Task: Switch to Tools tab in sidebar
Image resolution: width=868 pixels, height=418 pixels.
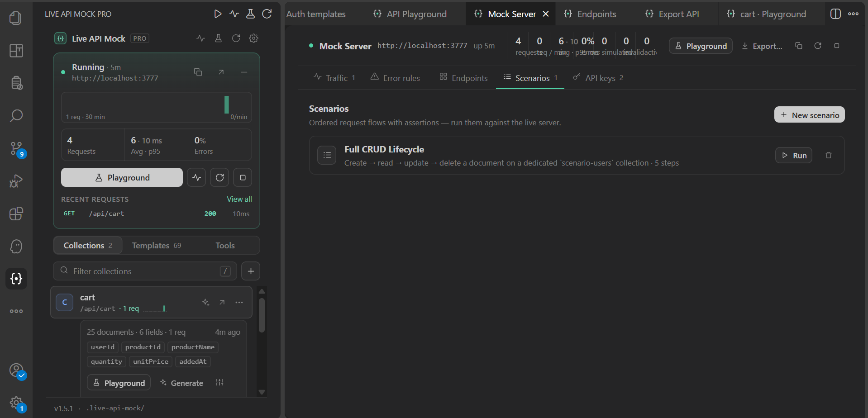Action: [x=225, y=245]
